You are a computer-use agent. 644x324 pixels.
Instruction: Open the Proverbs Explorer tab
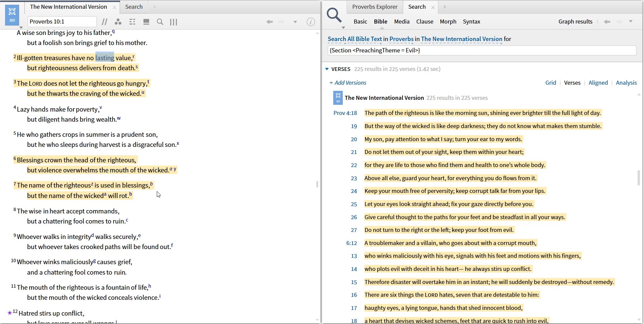pos(375,7)
